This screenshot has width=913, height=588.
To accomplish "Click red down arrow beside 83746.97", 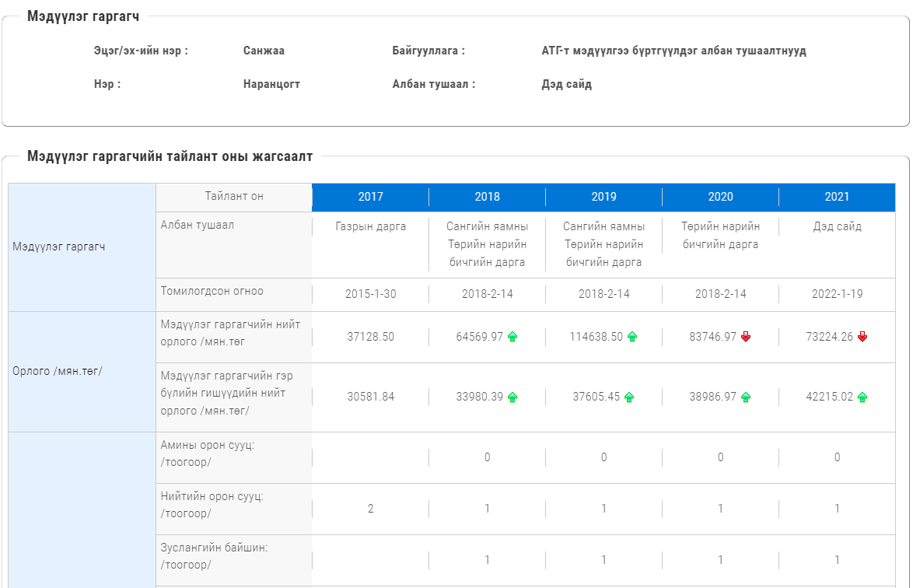I will pyautogui.click(x=746, y=337).
